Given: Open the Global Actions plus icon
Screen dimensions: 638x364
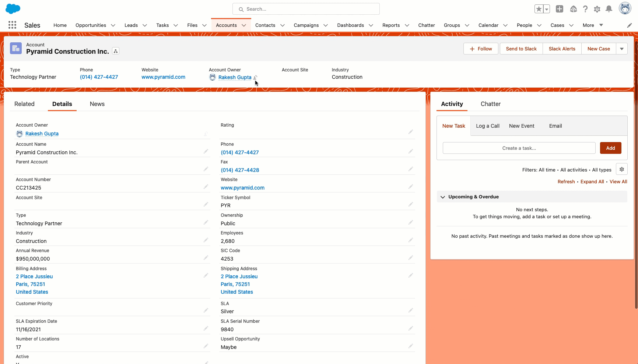Looking at the screenshot, I should point(560,9).
